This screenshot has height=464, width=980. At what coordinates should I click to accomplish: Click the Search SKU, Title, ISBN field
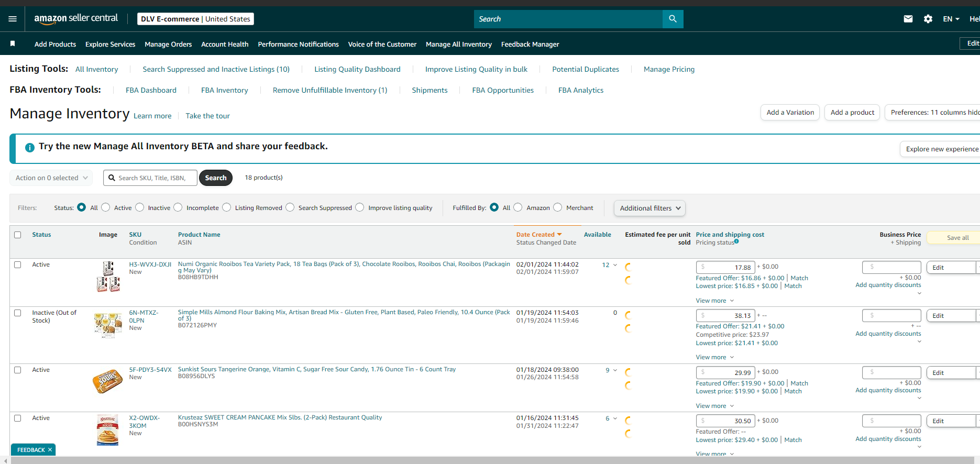pos(150,178)
